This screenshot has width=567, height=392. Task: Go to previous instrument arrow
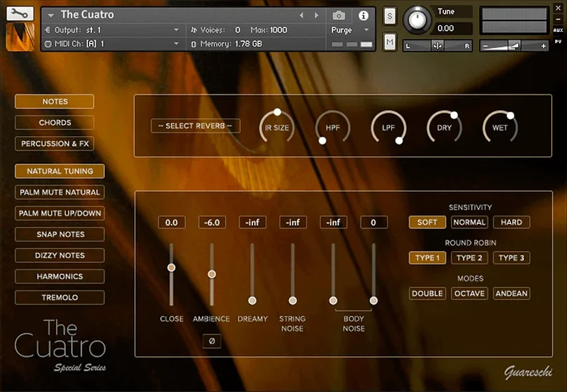tap(302, 15)
